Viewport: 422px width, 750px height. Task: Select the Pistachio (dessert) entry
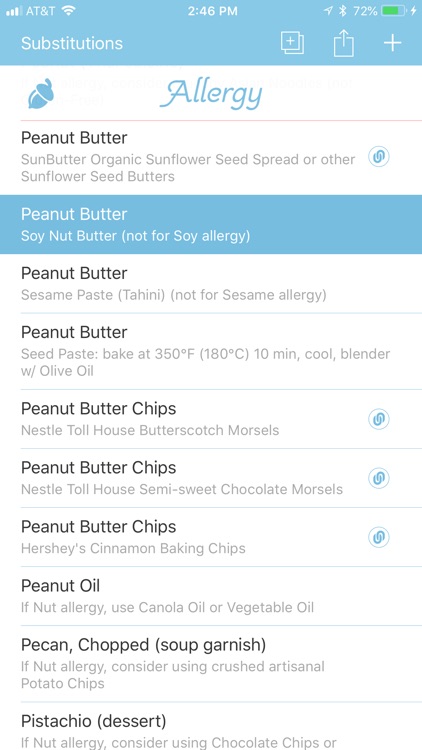pos(211,726)
